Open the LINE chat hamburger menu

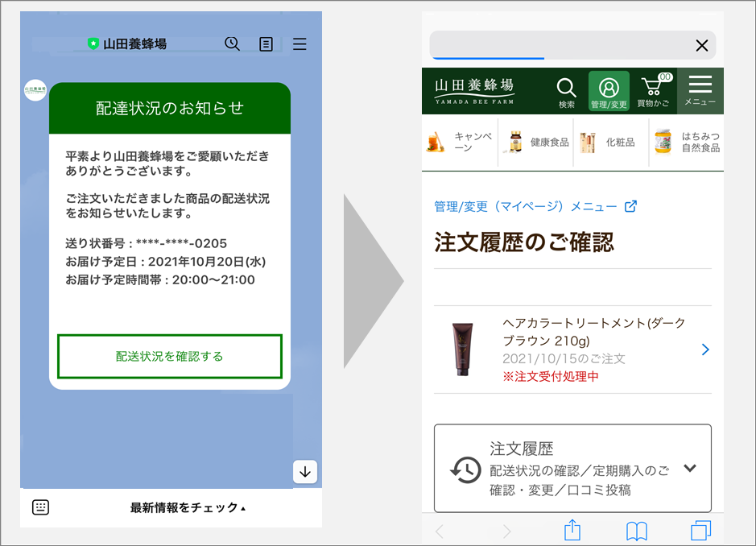pyautogui.click(x=300, y=44)
